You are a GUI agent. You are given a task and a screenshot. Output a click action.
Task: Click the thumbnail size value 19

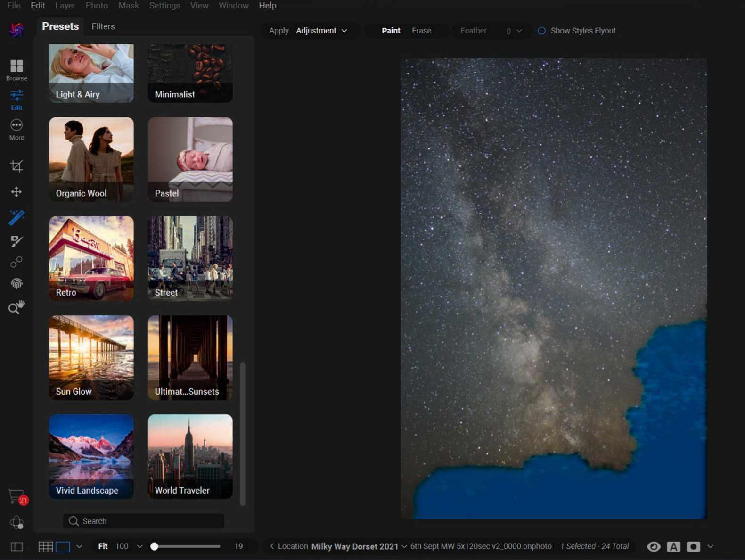click(x=238, y=546)
